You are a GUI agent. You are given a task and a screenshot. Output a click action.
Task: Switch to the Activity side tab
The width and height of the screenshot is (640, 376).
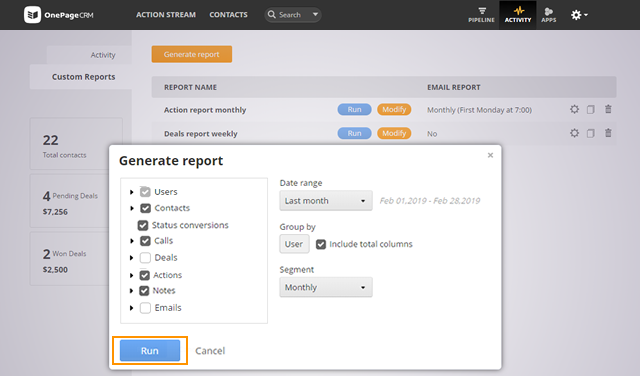89,55
